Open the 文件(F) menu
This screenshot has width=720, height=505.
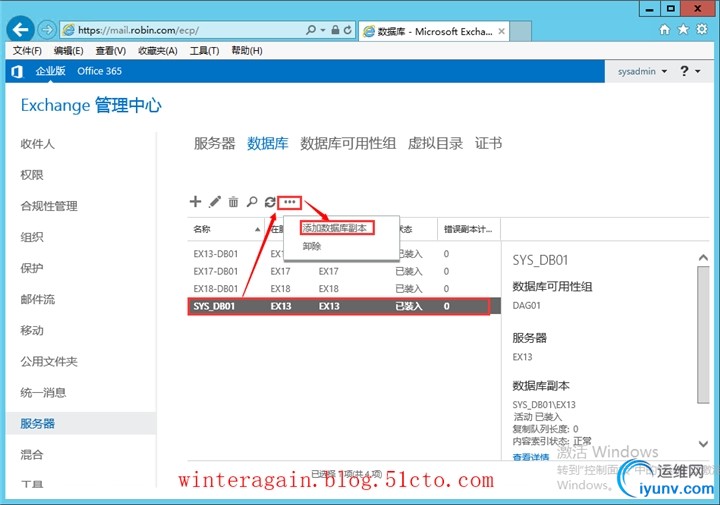pos(27,50)
